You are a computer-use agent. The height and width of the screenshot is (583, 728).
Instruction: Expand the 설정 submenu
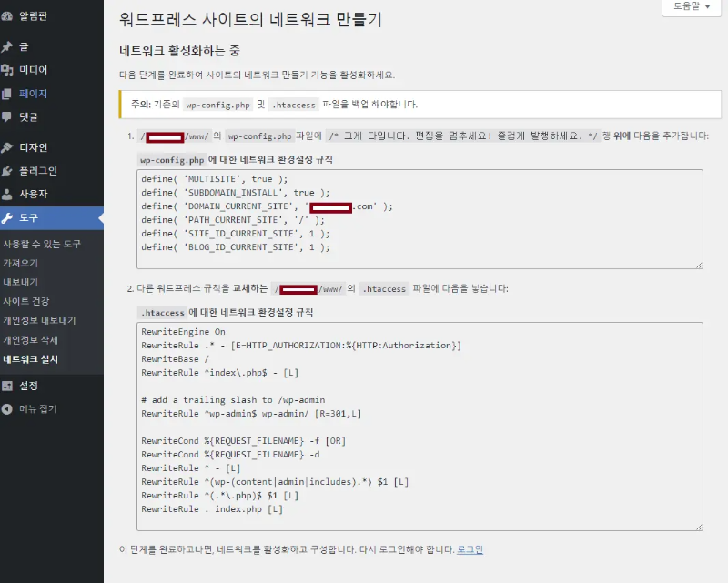tap(36, 385)
